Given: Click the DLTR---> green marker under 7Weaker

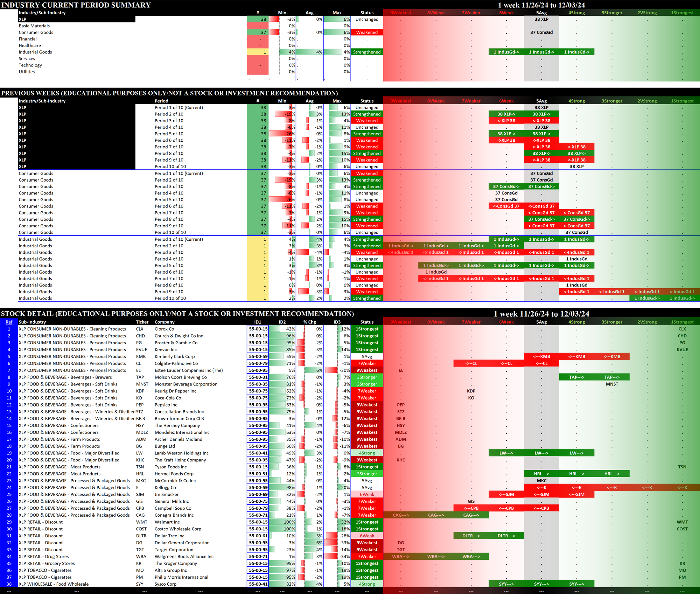Looking at the screenshot, I should tap(471, 536).
